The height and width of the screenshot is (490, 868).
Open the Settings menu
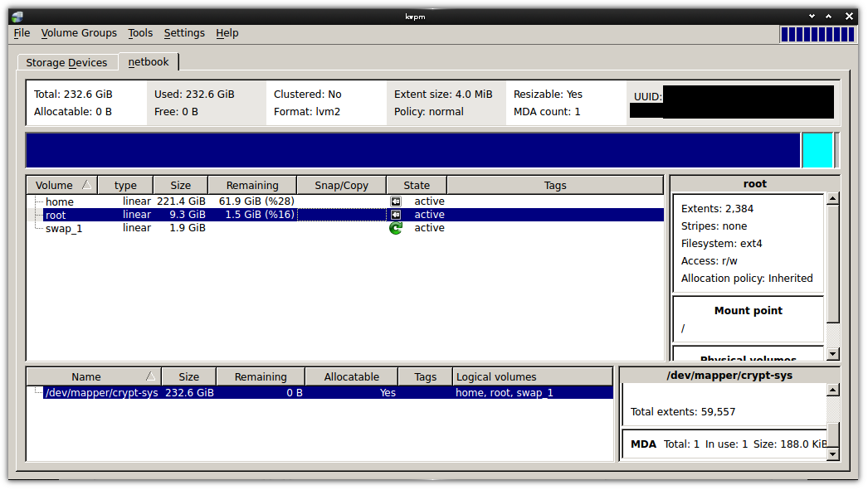click(x=183, y=33)
